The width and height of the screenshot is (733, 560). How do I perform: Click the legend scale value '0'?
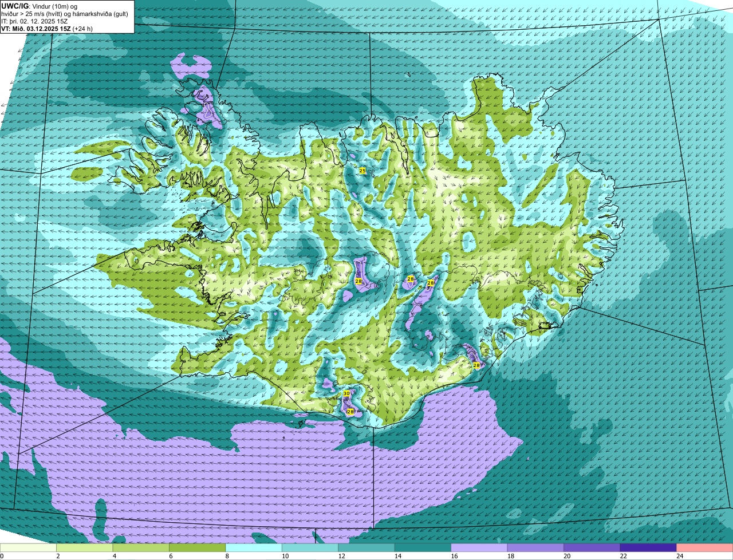pos(2,556)
